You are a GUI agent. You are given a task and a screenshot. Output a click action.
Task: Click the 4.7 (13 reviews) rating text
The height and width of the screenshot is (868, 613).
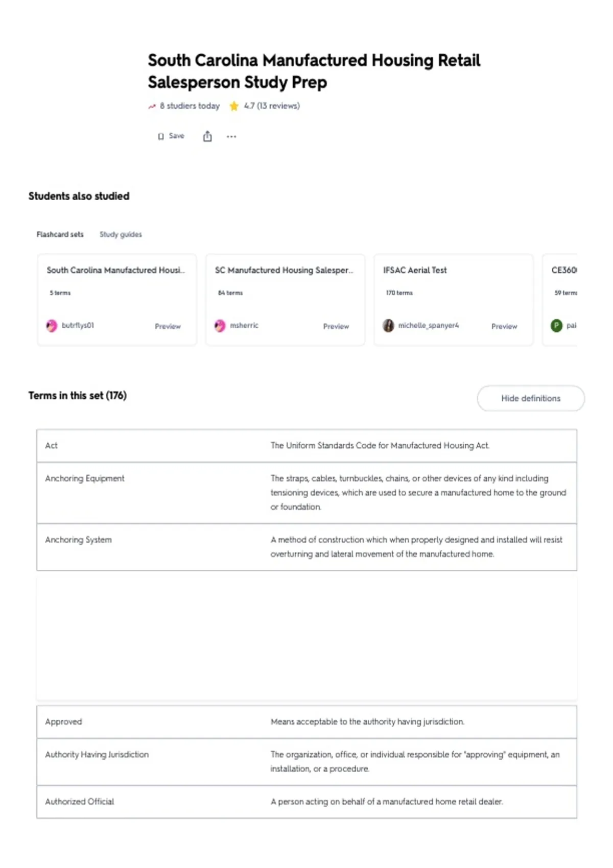tap(272, 106)
